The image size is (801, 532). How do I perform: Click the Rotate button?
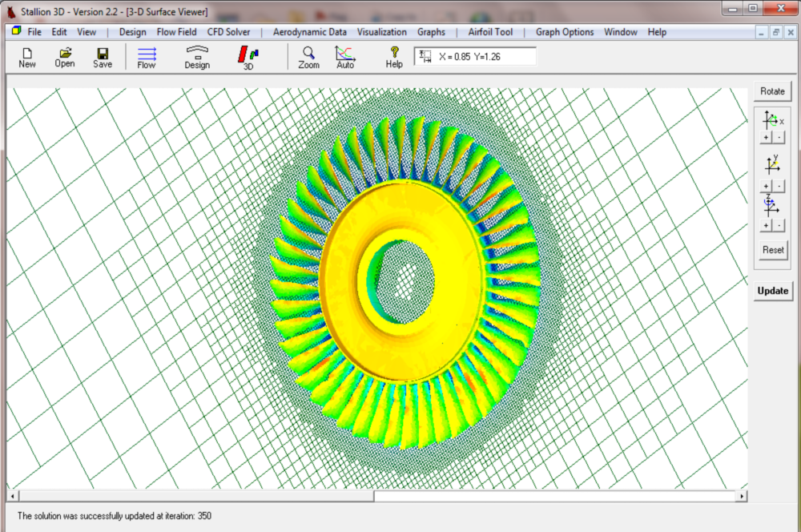click(772, 91)
